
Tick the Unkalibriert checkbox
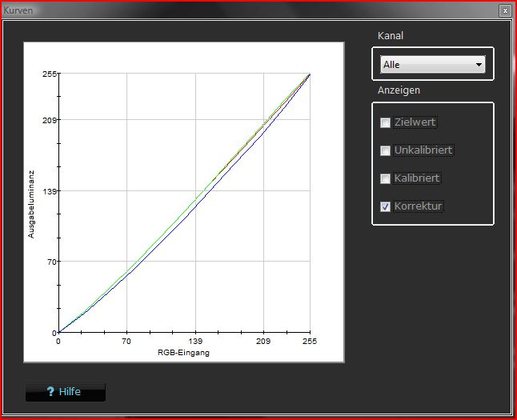click(386, 150)
